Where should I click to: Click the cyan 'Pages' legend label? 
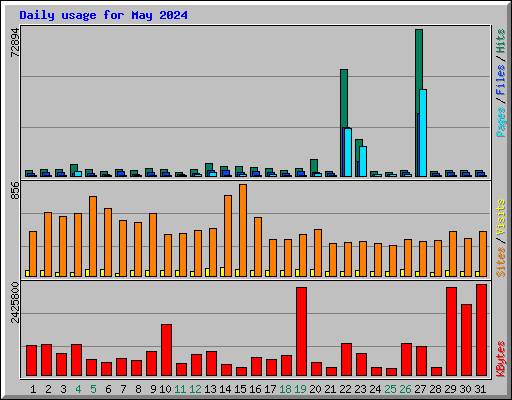click(x=501, y=122)
